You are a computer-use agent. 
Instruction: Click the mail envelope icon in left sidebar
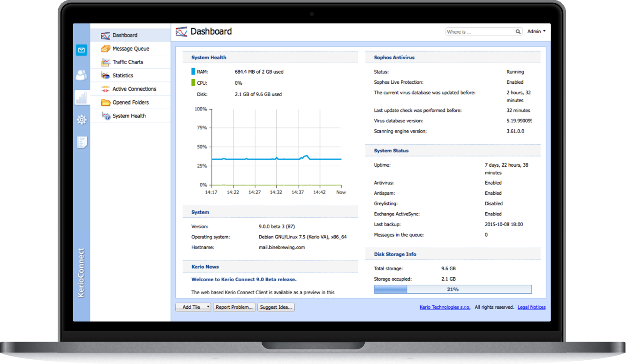pos(82,50)
